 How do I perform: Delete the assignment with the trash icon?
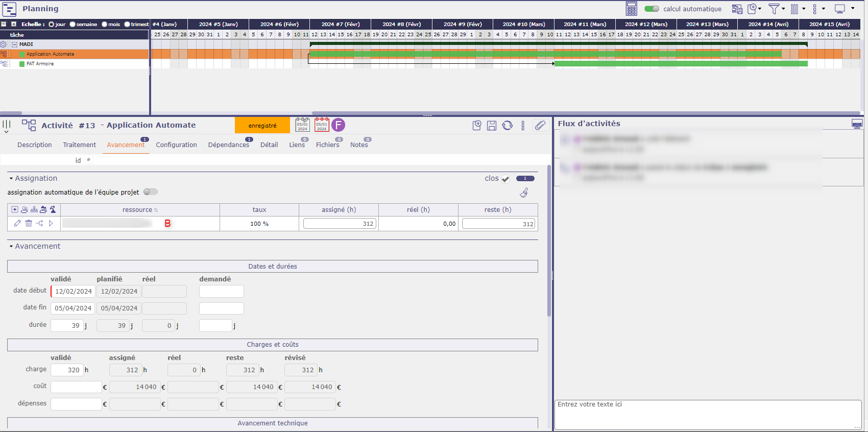(29, 223)
